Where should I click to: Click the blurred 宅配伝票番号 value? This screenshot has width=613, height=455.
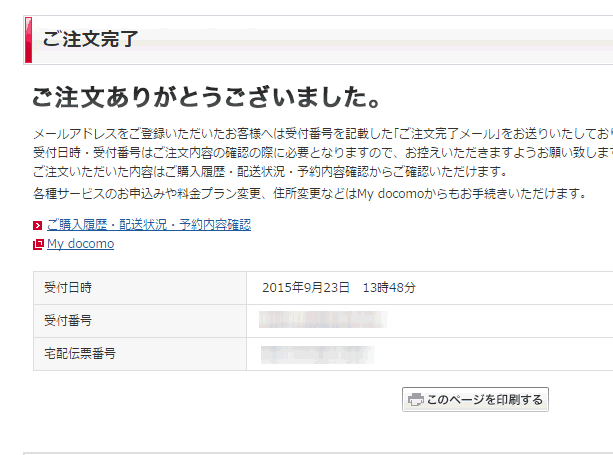pos(317,354)
